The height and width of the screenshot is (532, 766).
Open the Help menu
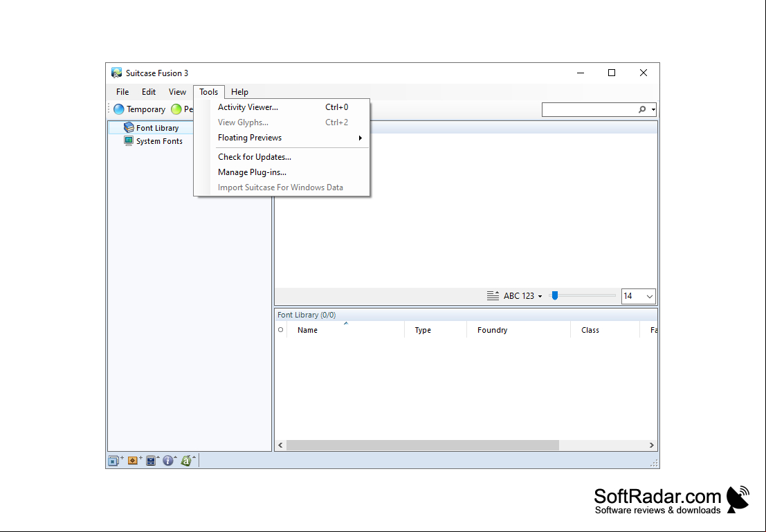(239, 92)
